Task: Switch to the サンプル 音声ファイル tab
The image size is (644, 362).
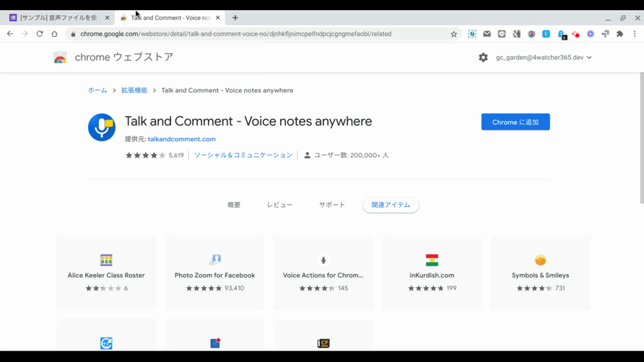Action: (58, 17)
